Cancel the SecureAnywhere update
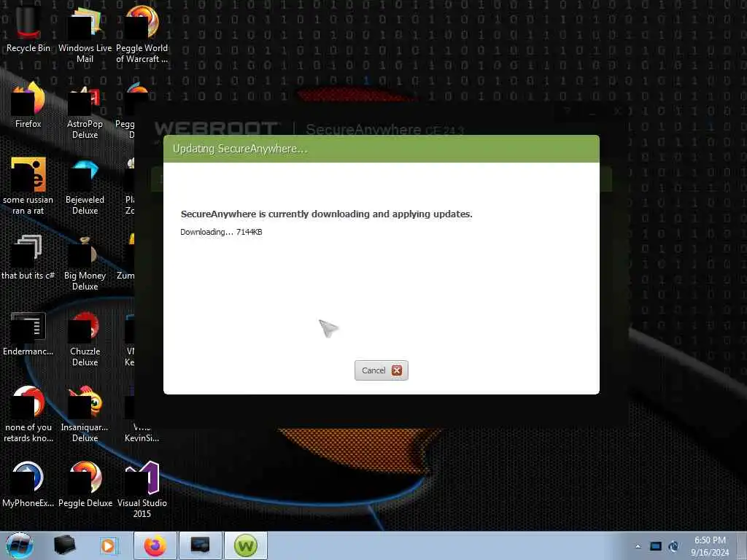 coord(381,370)
